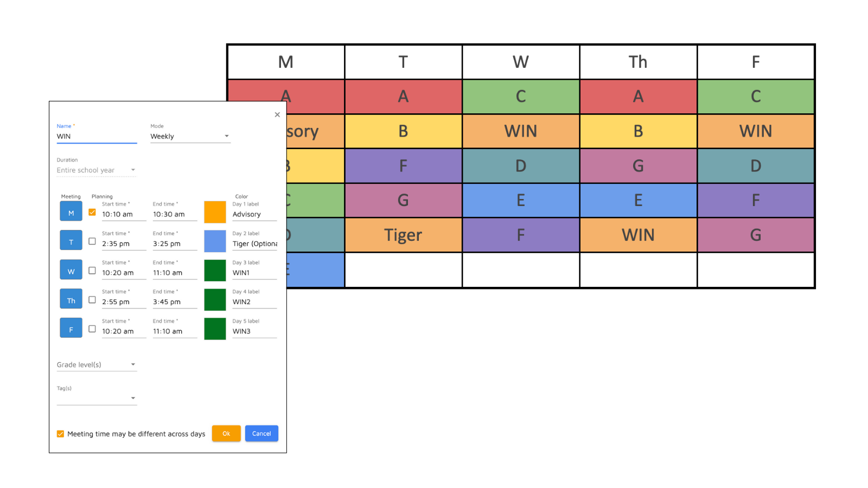Toggle the Thursday meeting day button
868x488 pixels.
point(71,299)
